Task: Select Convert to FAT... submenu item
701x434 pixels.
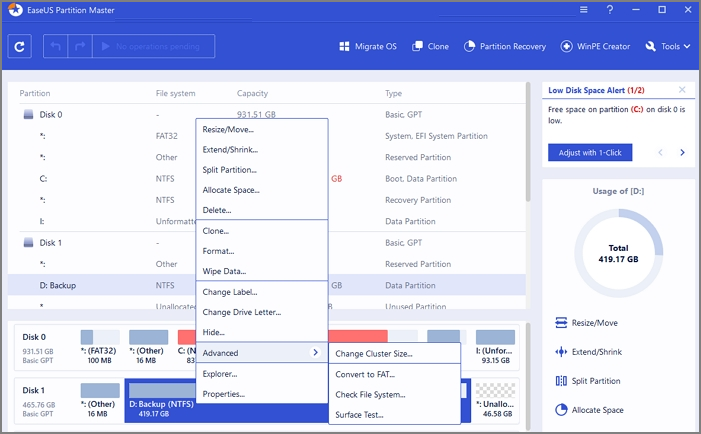Action: click(395, 375)
